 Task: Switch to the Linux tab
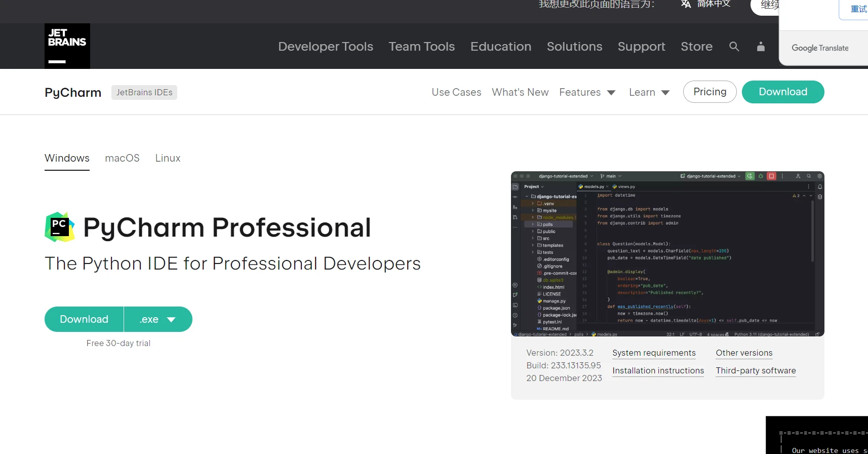[168, 158]
